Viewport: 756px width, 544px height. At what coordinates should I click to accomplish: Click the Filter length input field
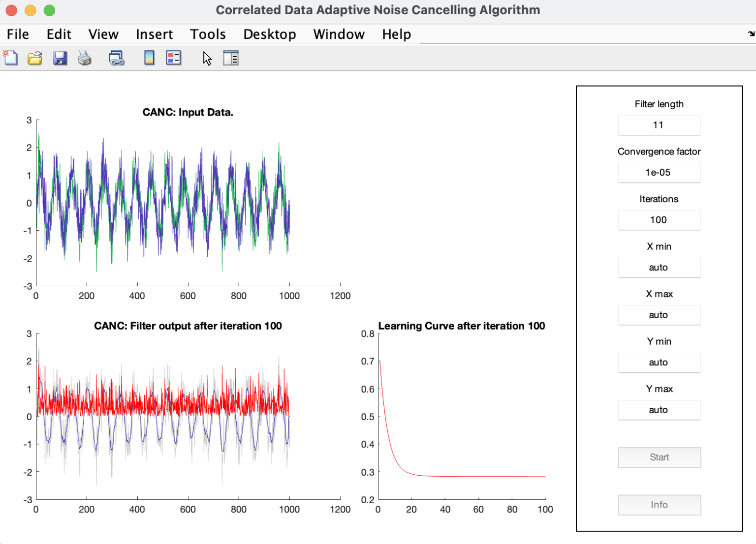[659, 125]
